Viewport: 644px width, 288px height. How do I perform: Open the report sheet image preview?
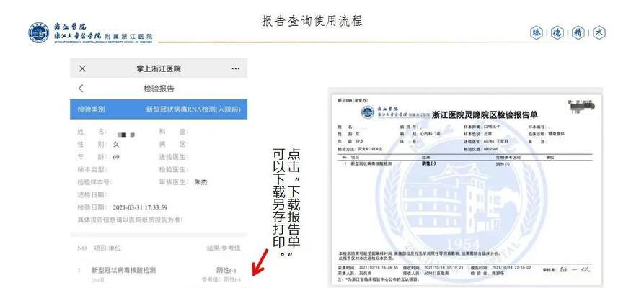pos(465,187)
